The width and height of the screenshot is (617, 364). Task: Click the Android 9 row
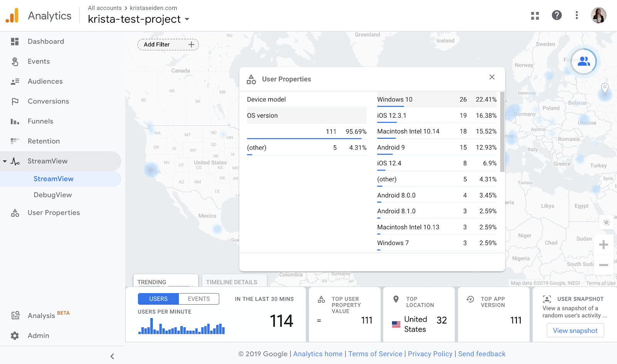point(437,148)
